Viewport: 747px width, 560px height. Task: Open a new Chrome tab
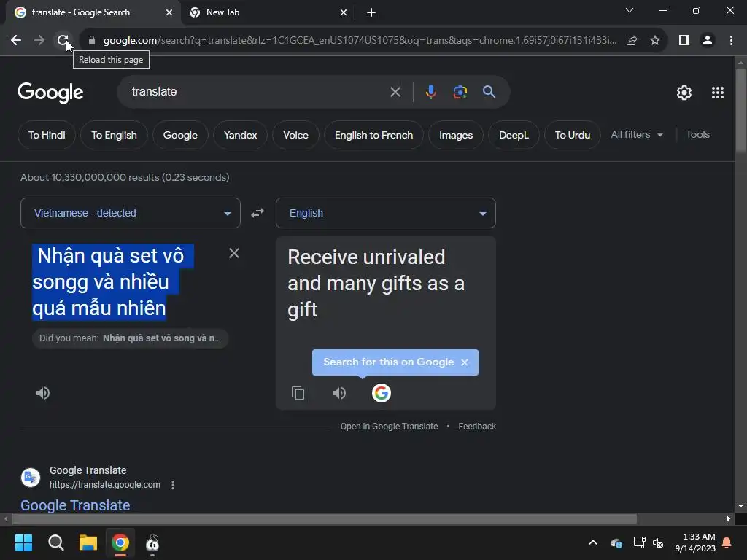(x=371, y=12)
